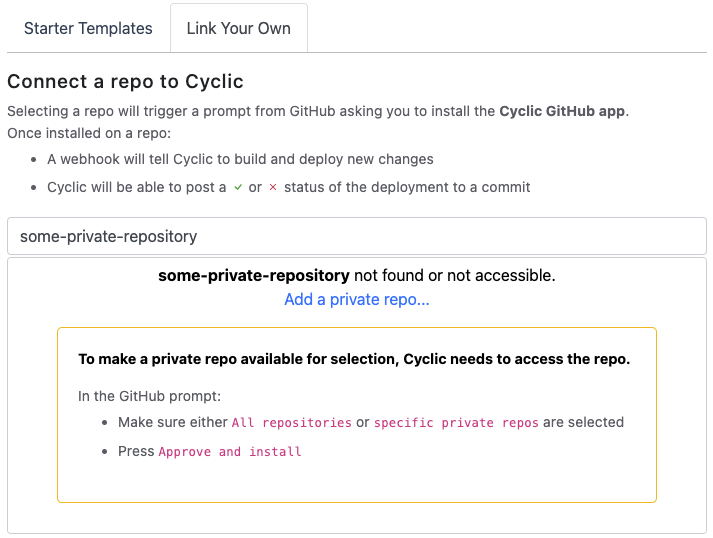The width and height of the screenshot is (713, 538).
Task: Click the webhook build and deploy bullet text
Action: pos(240,159)
